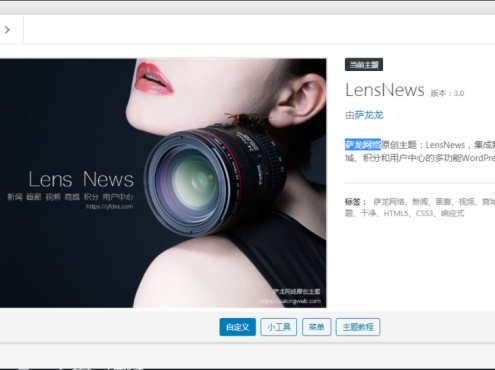Follow the 萨龙龙 author link
Image resolution: width=495 pixels, height=370 pixels.
[x=369, y=115]
